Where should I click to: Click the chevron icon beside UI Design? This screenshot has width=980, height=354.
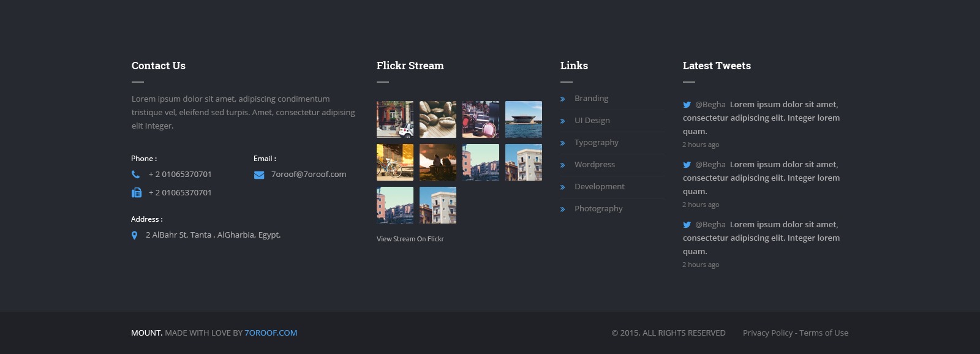562,121
